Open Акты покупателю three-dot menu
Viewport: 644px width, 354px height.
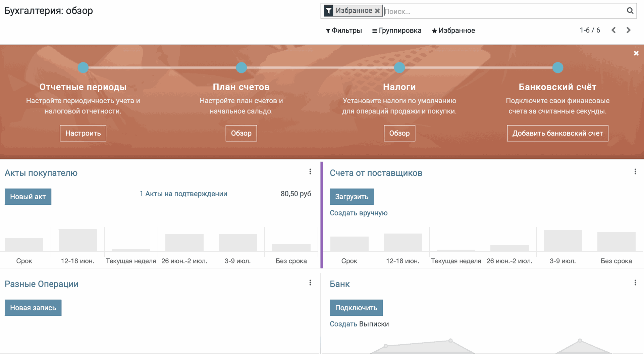[x=310, y=172]
